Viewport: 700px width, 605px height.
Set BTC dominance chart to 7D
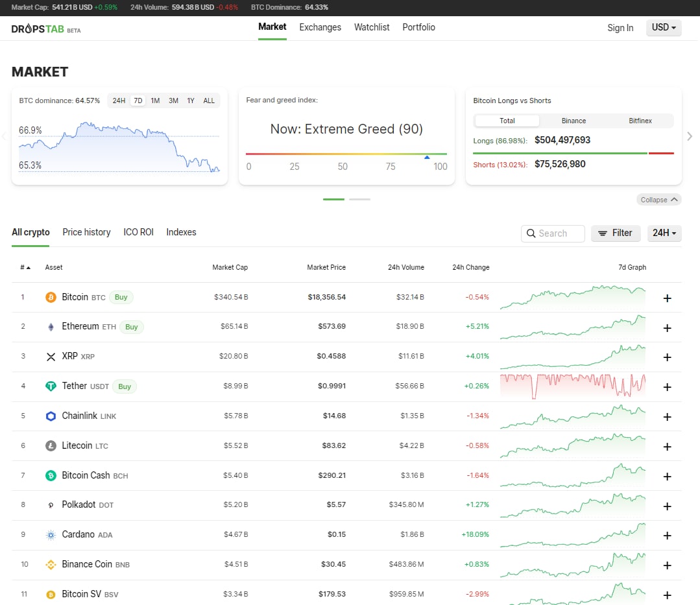pos(138,101)
